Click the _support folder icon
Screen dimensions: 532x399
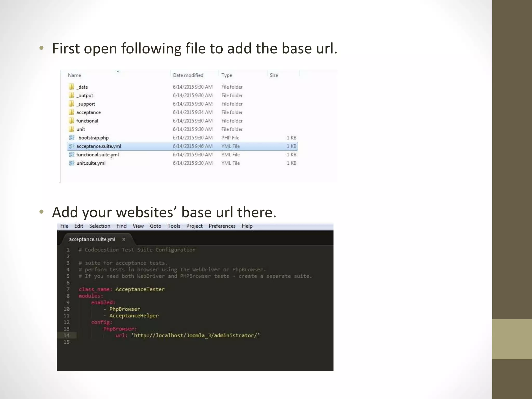[71, 104]
